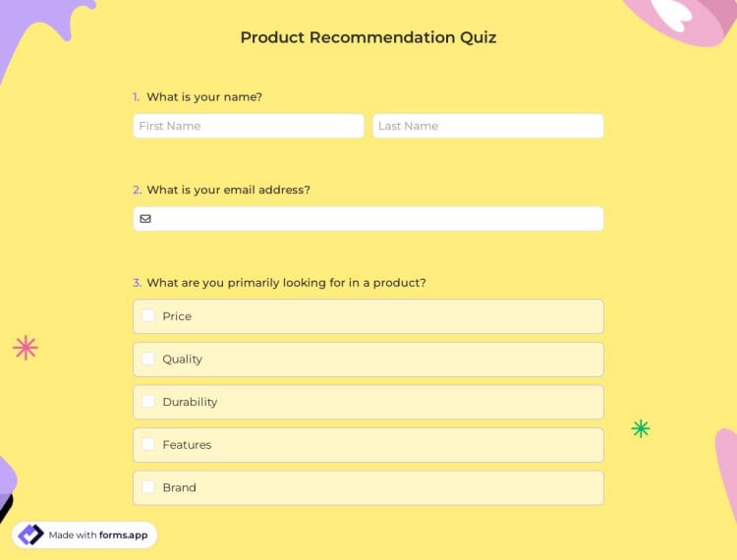This screenshot has height=560, width=737.
Task: Click the "What is your name?" question label
Action: [x=204, y=97]
